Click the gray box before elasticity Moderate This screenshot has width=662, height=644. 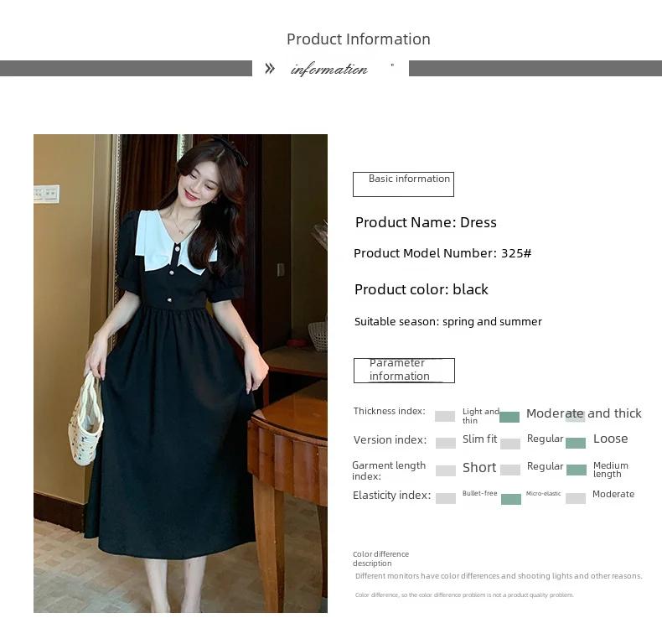point(576,498)
